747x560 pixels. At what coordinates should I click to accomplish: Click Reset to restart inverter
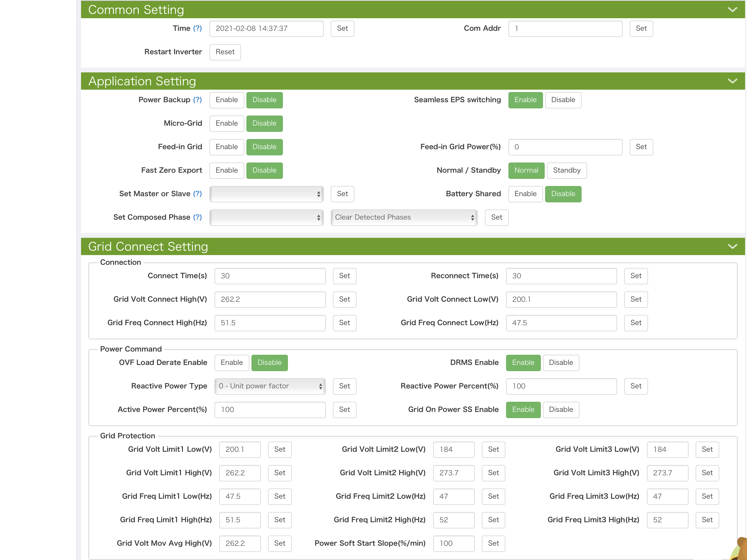tap(225, 52)
